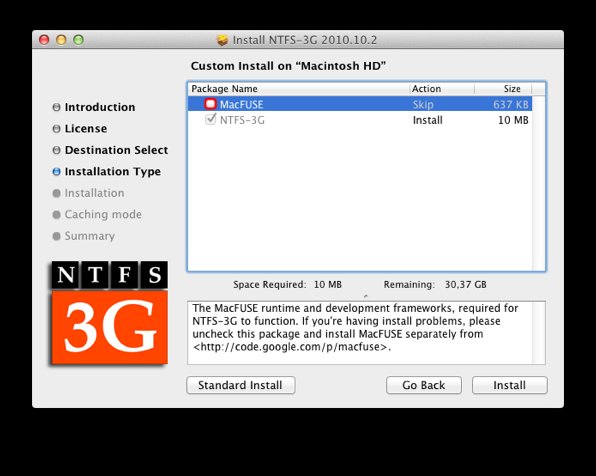The image size is (596, 476).
Task: Go Back to the previous installer step
Action: pos(424,385)
